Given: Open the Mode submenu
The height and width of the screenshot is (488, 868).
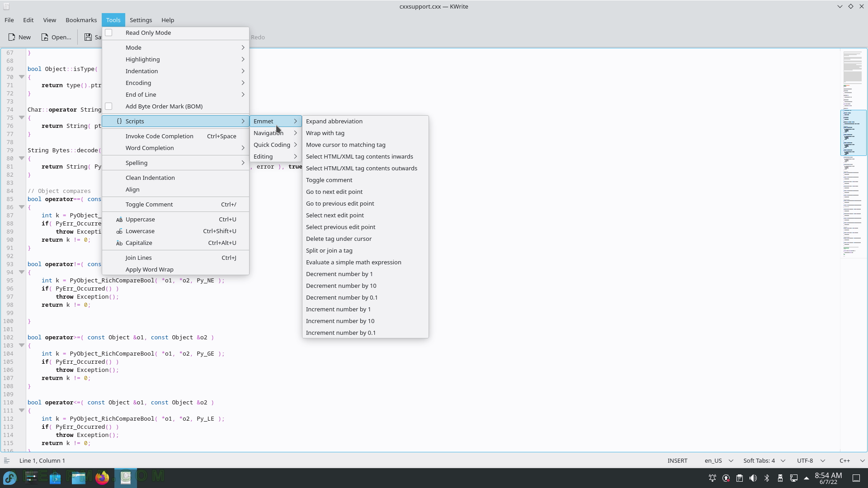Looking at the screenshot, I should 175,47.
